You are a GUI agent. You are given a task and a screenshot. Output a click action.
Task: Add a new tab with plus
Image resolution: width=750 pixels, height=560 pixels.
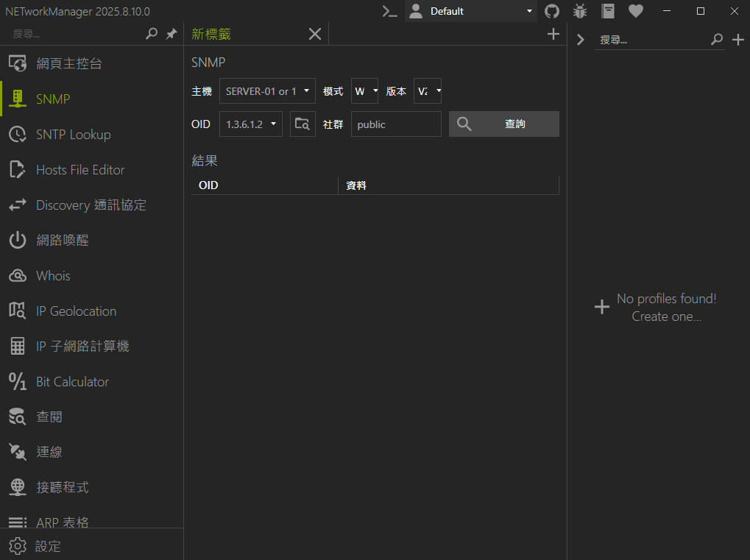tap(553, 34)
